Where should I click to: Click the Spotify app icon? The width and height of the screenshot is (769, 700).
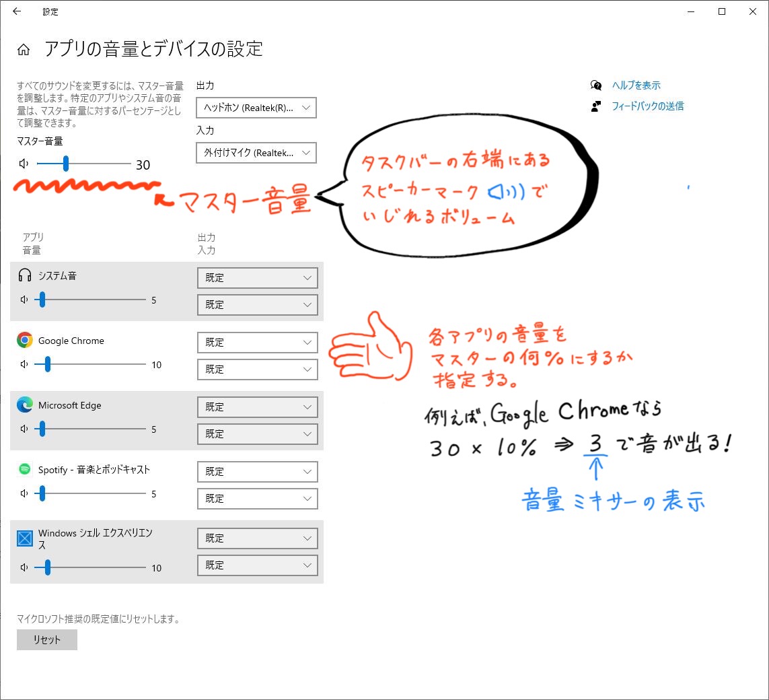(x=26, y=470)
